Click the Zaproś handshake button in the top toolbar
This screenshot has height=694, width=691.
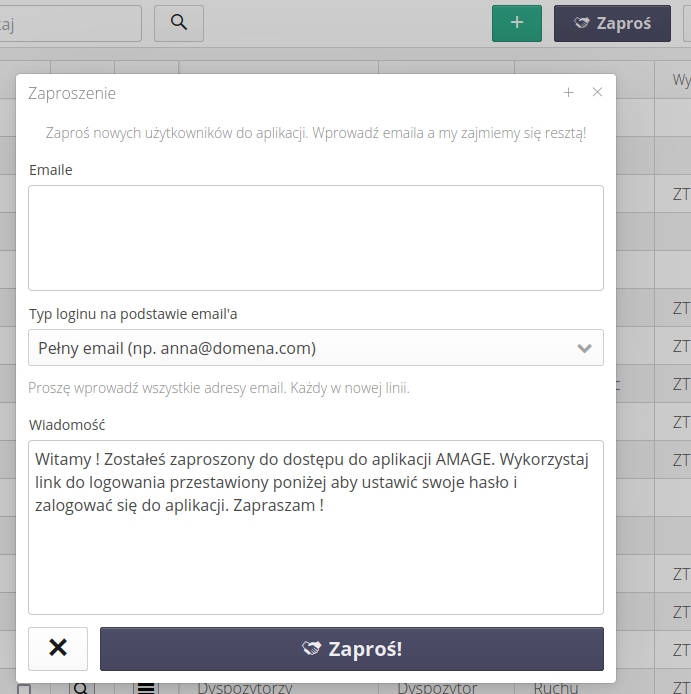(612, 23)
